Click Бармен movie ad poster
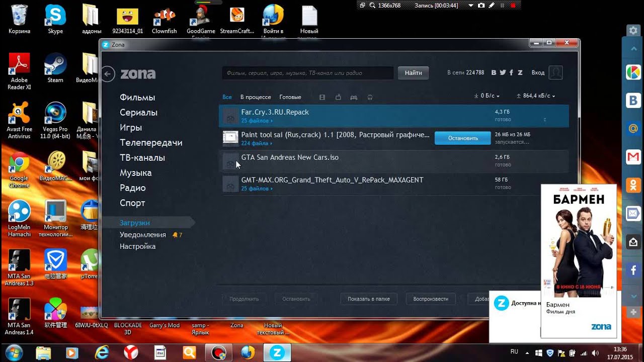 tap(579, 241)
